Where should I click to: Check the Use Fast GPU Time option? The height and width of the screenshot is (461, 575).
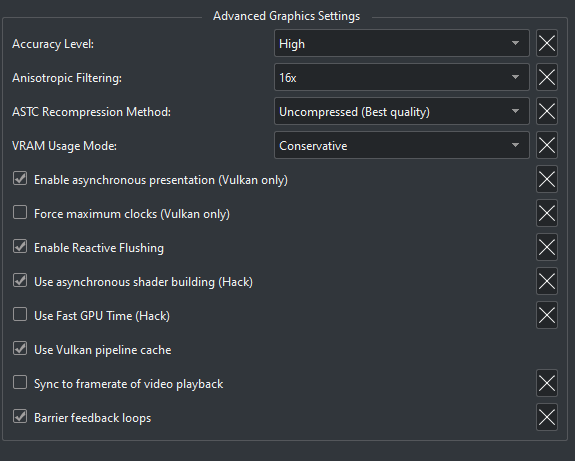point(20,314)
